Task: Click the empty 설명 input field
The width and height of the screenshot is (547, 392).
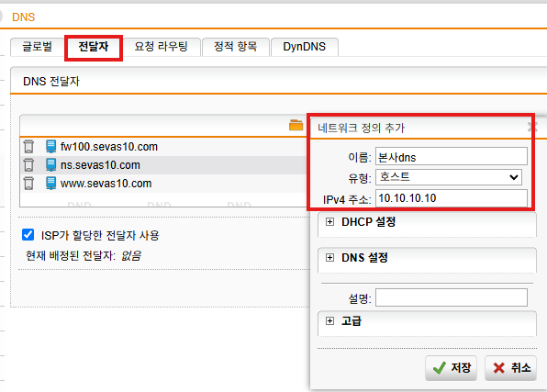Action: point(452,297)
